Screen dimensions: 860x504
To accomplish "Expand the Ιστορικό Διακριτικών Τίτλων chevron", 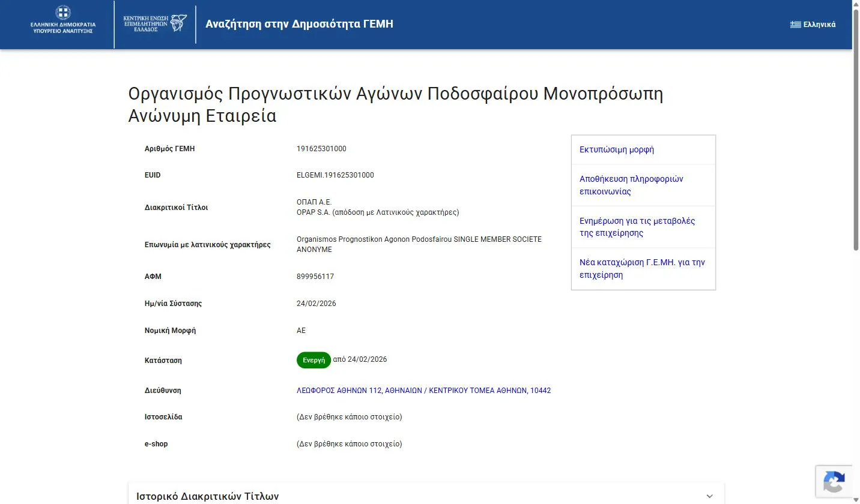I will click(709, 496).
